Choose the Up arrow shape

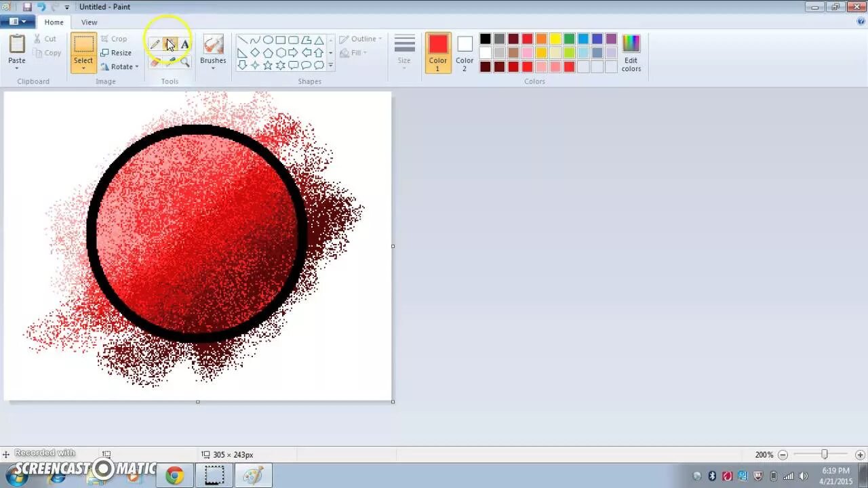[x=319, y=53]
